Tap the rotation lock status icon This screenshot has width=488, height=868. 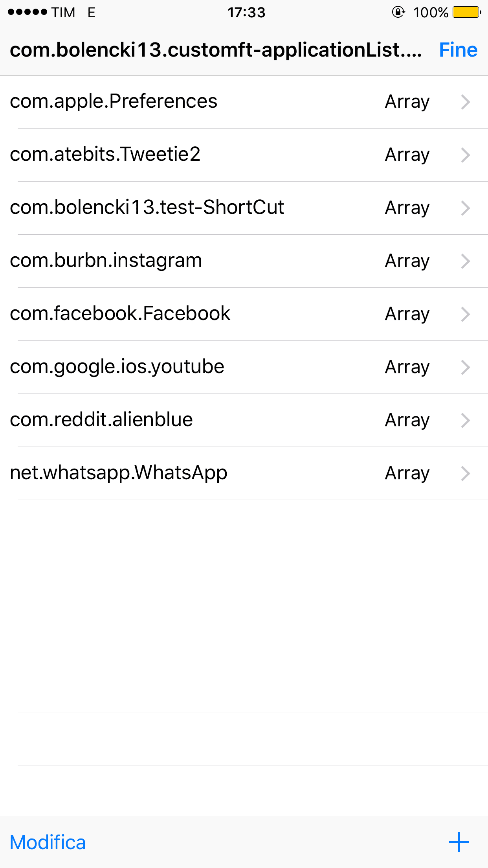398,13
